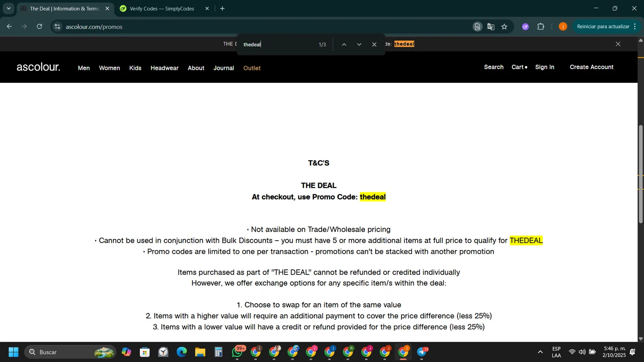Click the translate page icon
644x362 pixels.
(491, 27)
